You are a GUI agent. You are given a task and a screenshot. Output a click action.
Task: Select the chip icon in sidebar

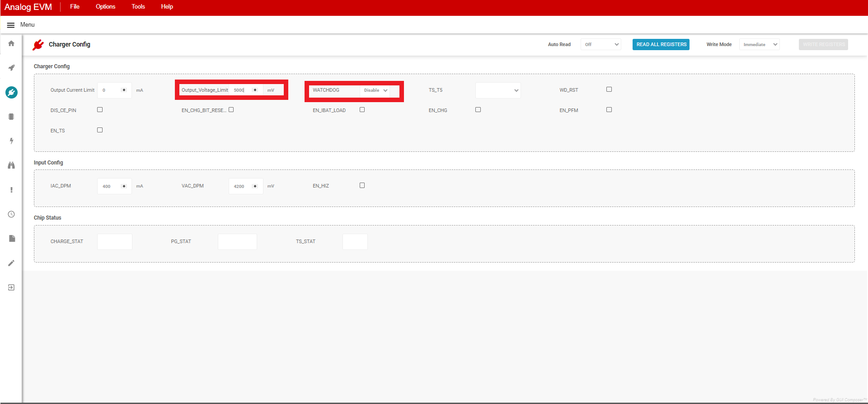[11, 117]
